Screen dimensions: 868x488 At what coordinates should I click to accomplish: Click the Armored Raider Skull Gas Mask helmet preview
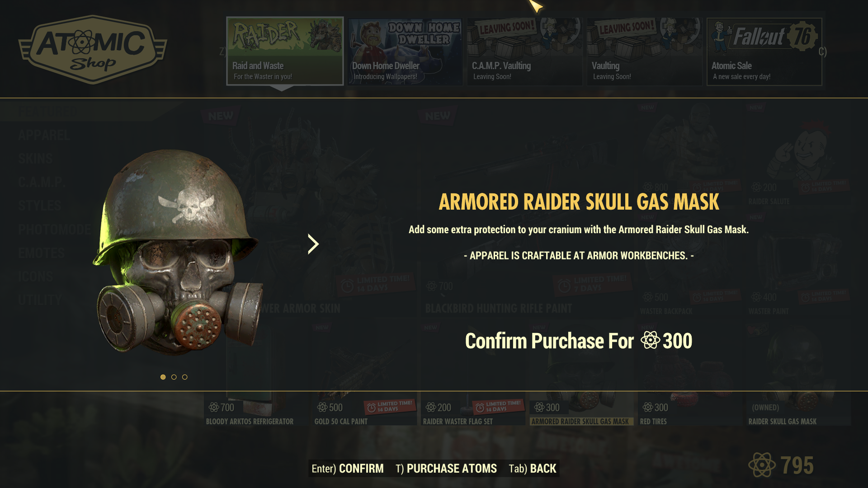coord(177,252)
